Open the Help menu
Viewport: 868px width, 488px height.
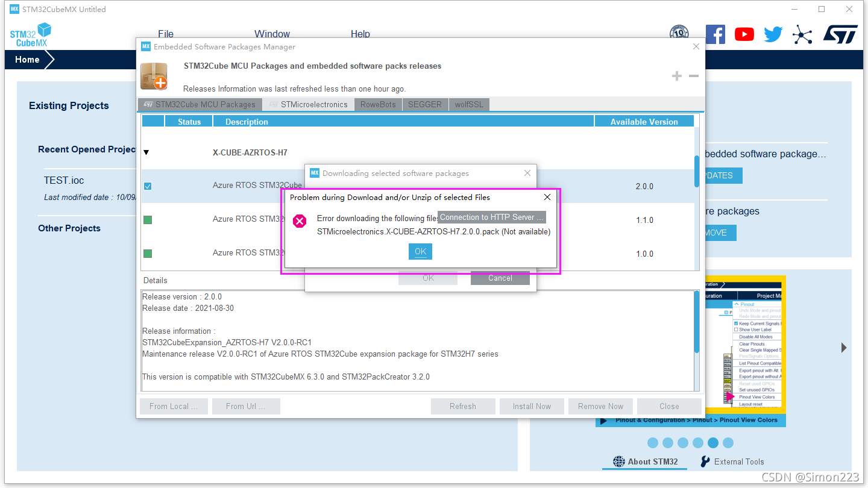pyautogui.click(x=360, y=34)
